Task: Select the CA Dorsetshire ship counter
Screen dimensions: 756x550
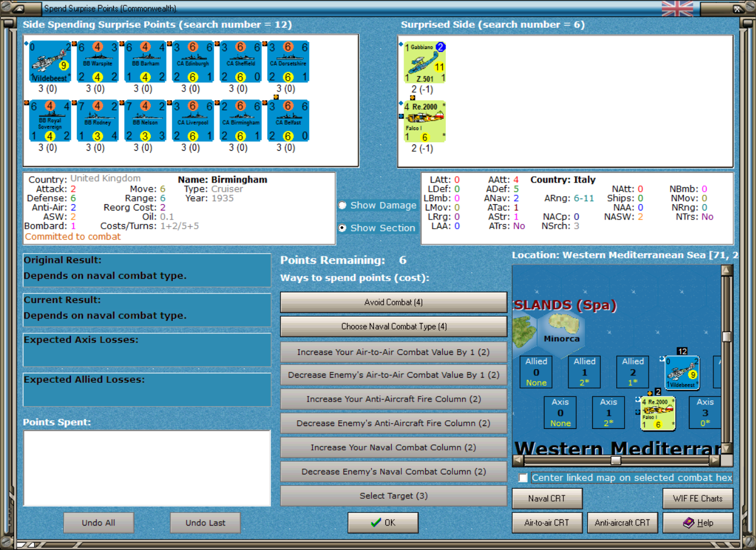Action: (289, 61)
